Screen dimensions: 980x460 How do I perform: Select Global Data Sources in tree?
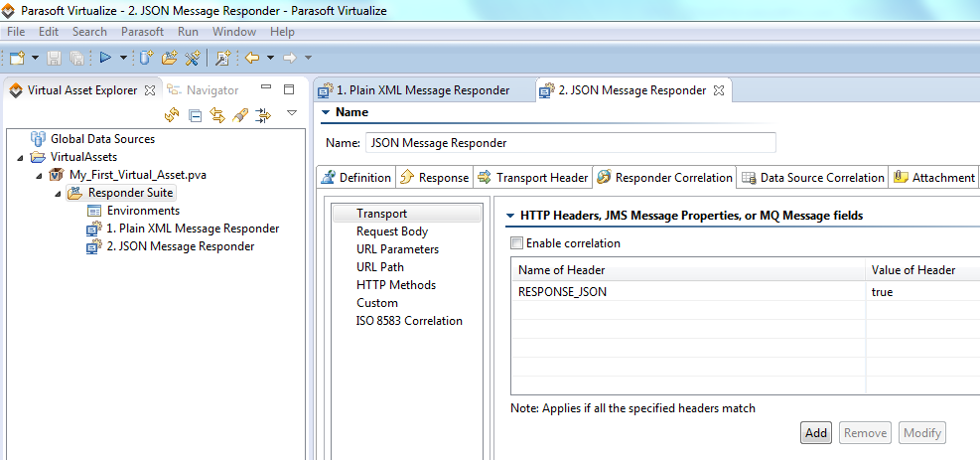point(102,139)
